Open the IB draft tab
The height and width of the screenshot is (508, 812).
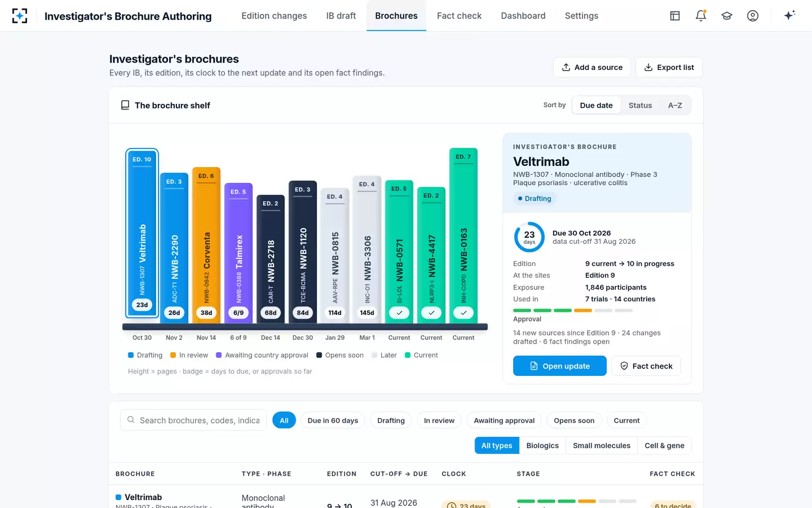341,16
